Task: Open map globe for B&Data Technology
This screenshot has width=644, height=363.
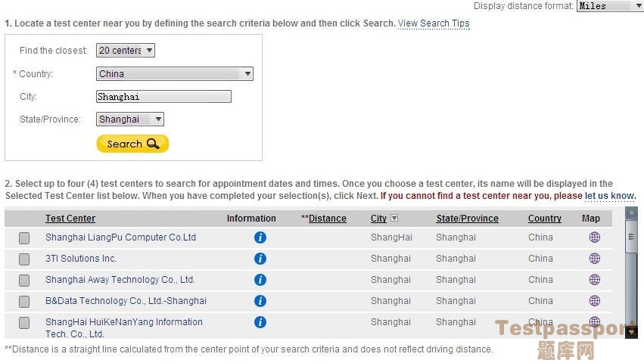Action: 594,300
